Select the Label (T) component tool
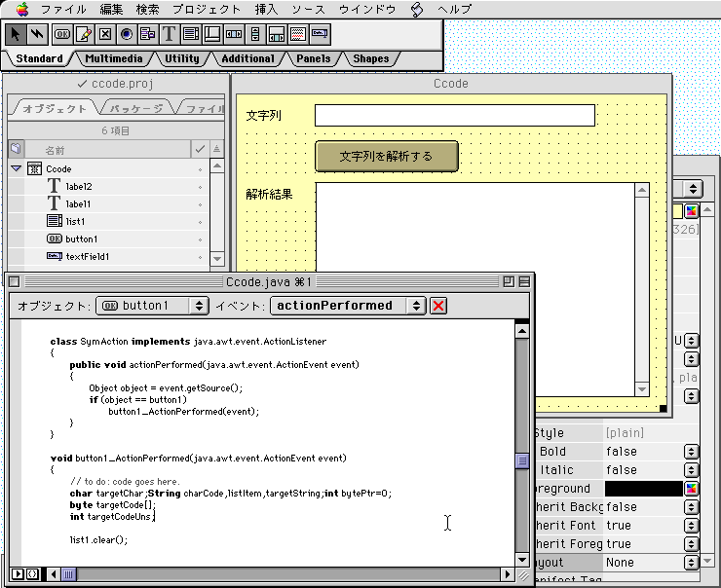 pos(169,34)
